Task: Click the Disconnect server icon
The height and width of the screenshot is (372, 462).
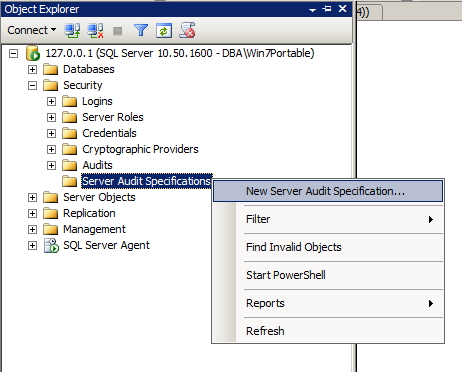Action: point(95,31)
